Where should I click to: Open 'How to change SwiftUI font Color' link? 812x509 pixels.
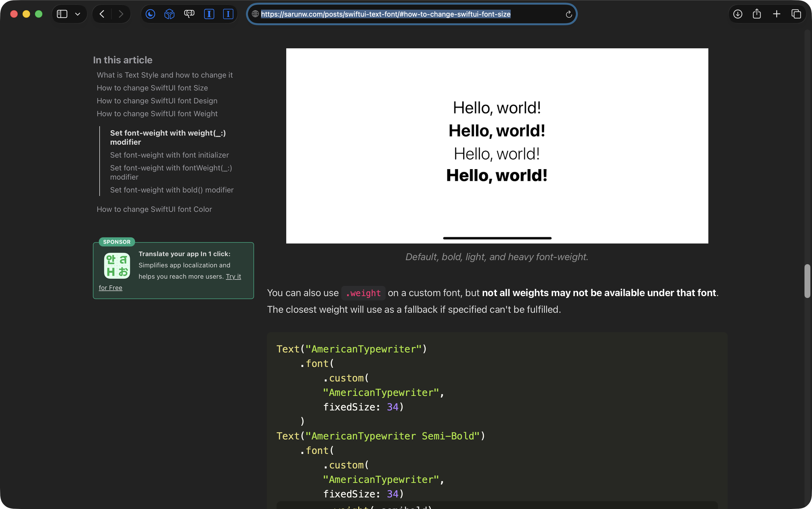point(154,209)
